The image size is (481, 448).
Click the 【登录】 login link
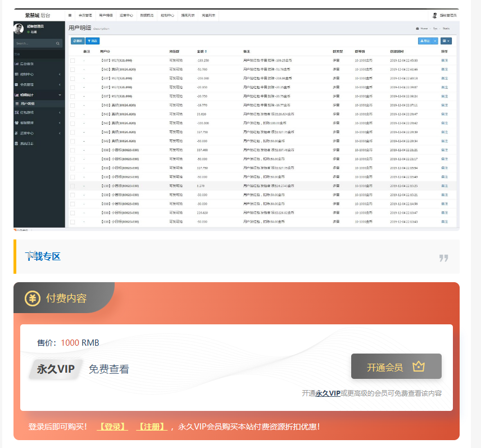click(112, 427)
